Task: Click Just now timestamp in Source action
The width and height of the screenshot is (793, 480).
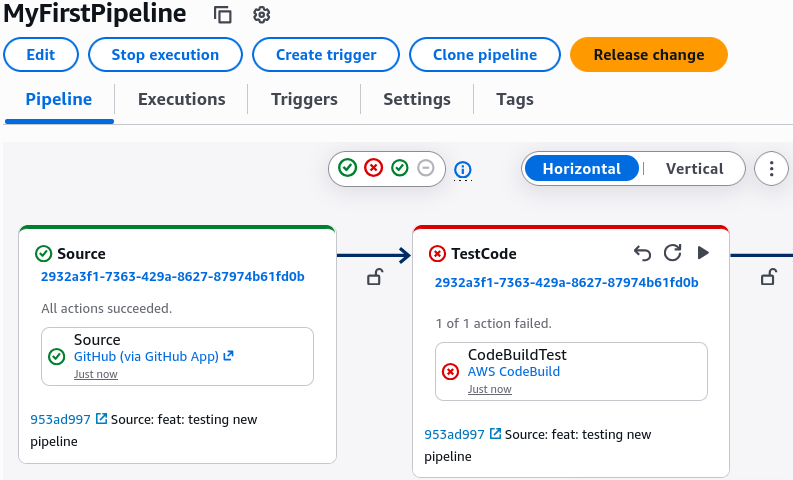Action: click(96, 374)
